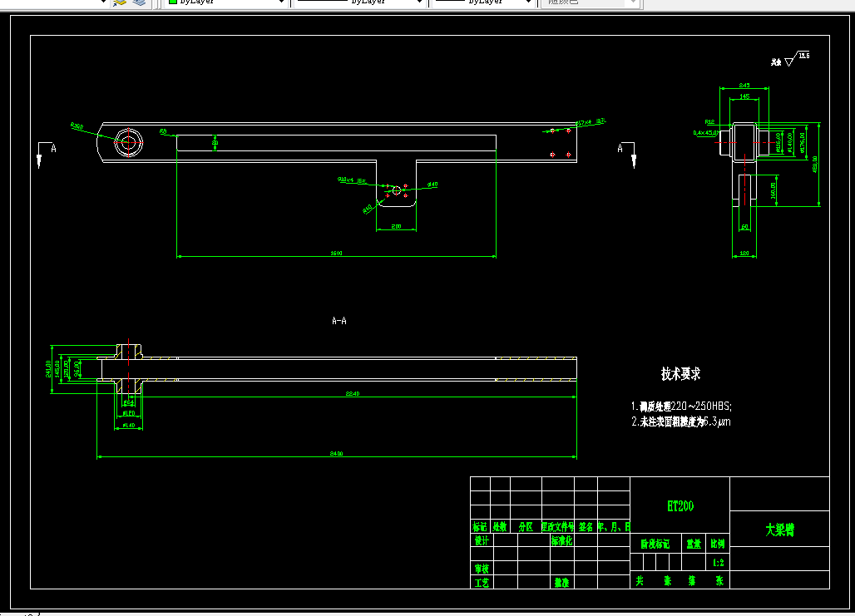Select the 1600 dimension text
Viewport: 855px width, 616px height.
[x=337, y=253]
